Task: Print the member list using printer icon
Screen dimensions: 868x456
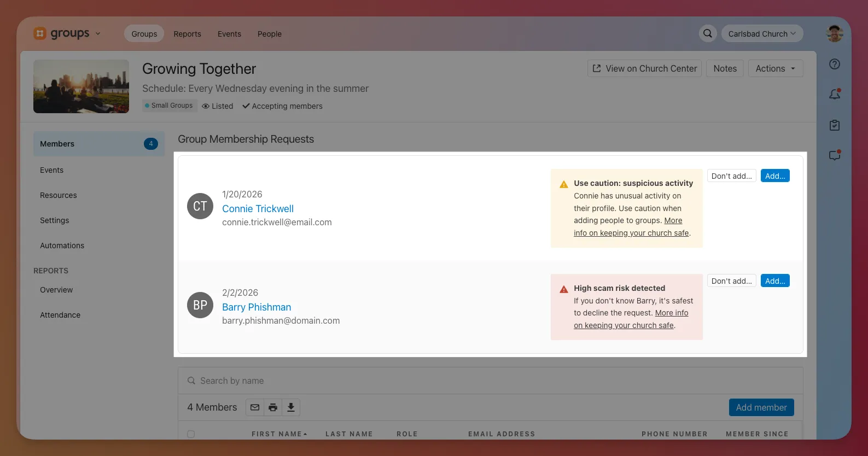Action: point(273,407)
